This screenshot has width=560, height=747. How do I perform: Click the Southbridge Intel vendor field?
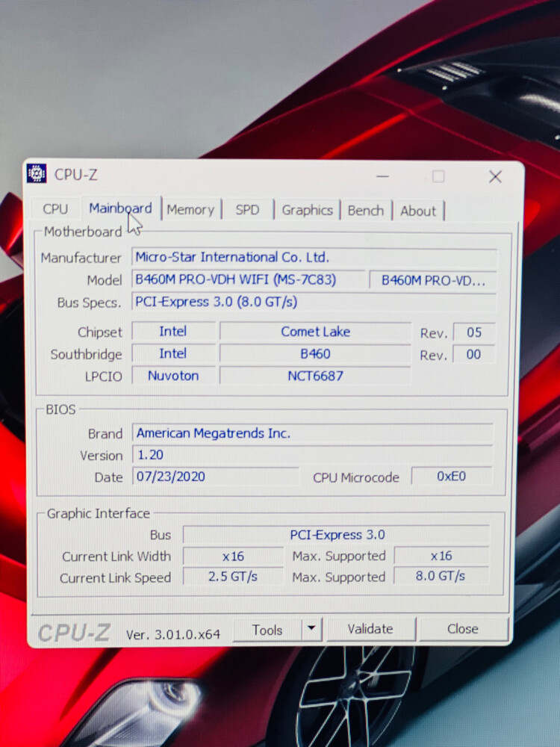[173, 353]
